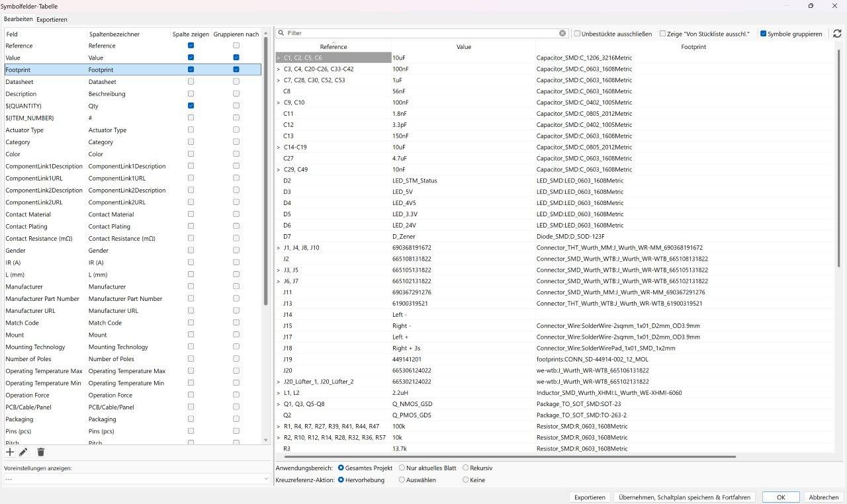The image size is (847, 504).
Task: Click the 'Contact Resistance (mΩ)' field row
Action: (132, 239)
